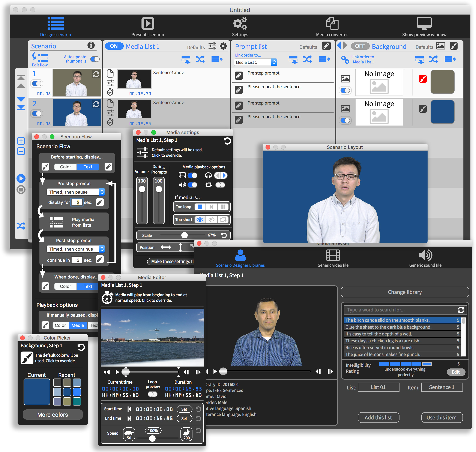
Task: Enable the Loop preview toggle
Action: [152, 394]
